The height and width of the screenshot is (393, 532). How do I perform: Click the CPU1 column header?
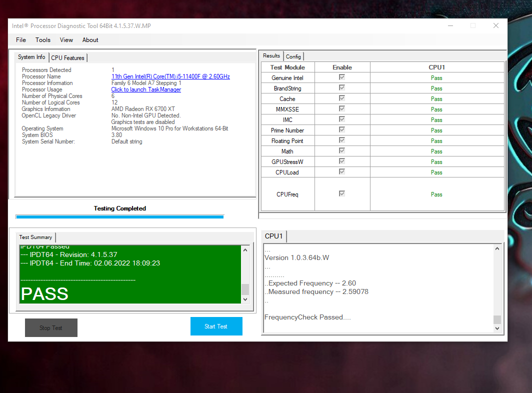pos(436,67)
